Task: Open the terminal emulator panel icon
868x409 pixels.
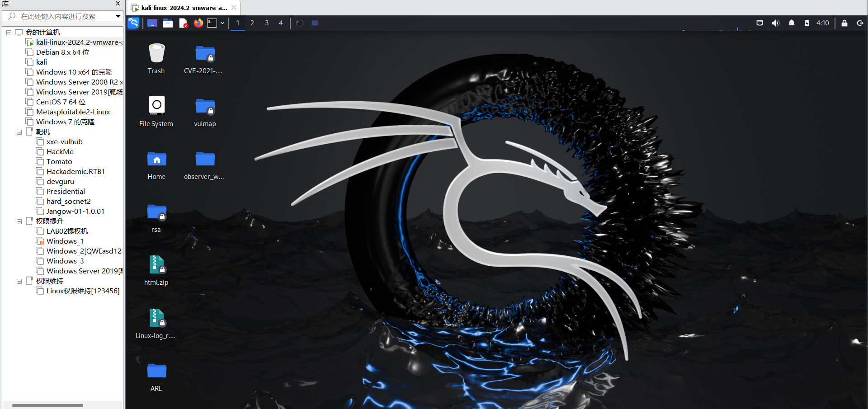Action: coord(212,23)
